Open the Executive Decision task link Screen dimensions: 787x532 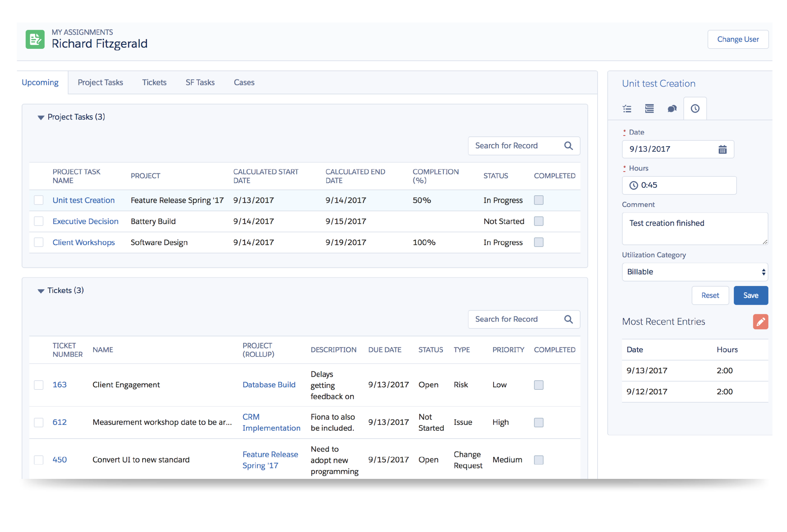(x=85, y=221)
